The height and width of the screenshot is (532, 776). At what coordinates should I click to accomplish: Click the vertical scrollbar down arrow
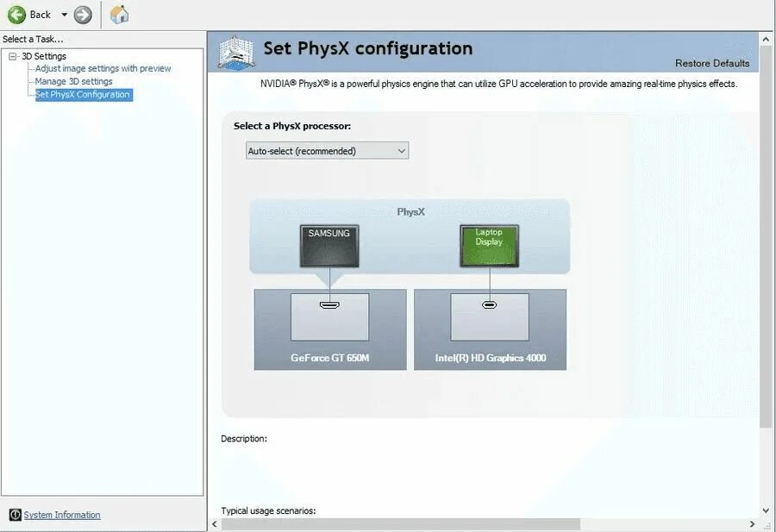coord(766,510)
